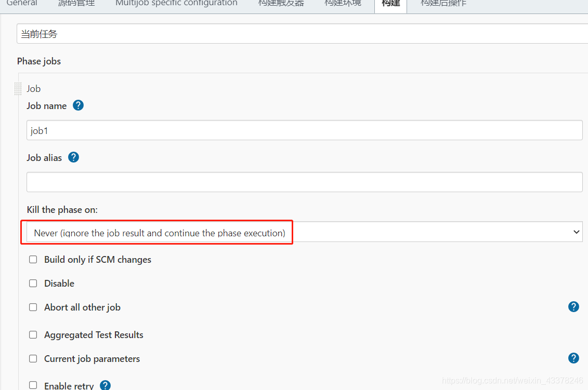
Task: Check the Enable retry option
Action: [x=33, y=385]
